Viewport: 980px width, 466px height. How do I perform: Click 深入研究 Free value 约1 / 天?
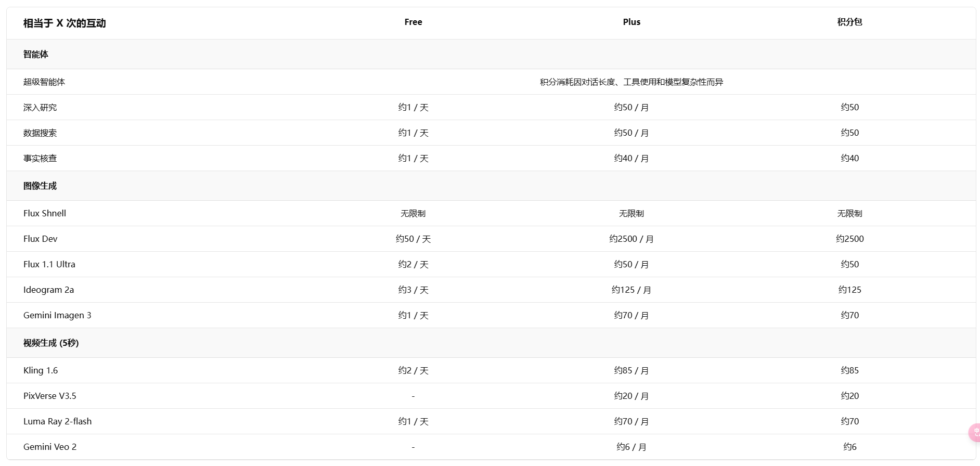pos(413,107)
